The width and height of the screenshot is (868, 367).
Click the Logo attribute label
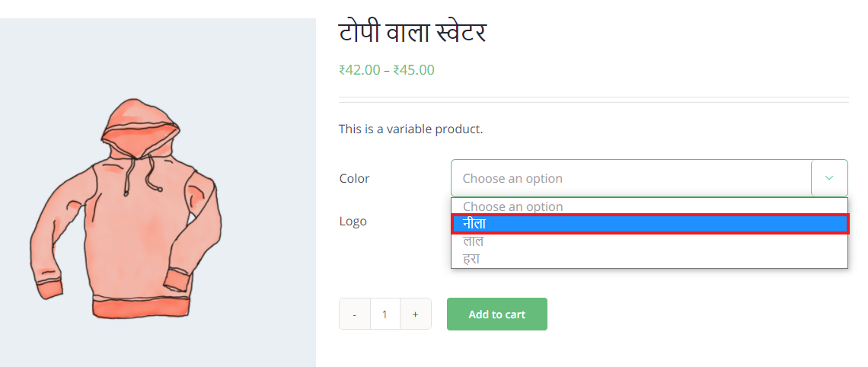click(x=353, y=221)
